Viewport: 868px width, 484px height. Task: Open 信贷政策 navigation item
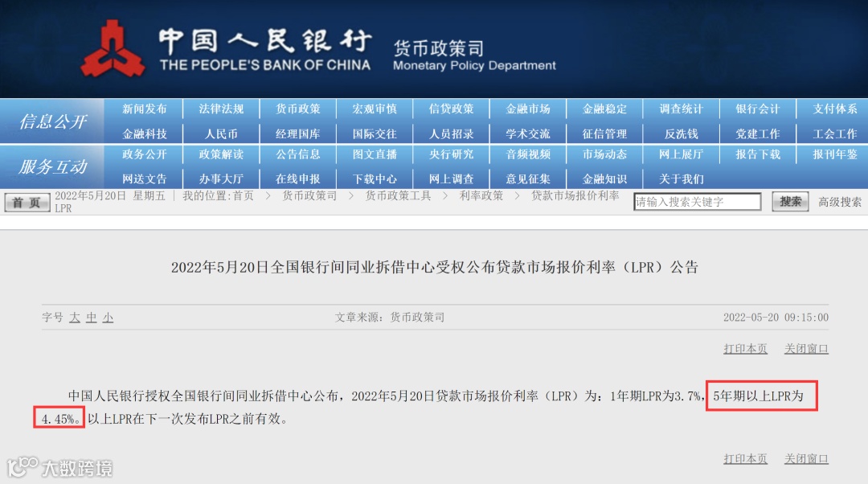click(x=451, y=109)
